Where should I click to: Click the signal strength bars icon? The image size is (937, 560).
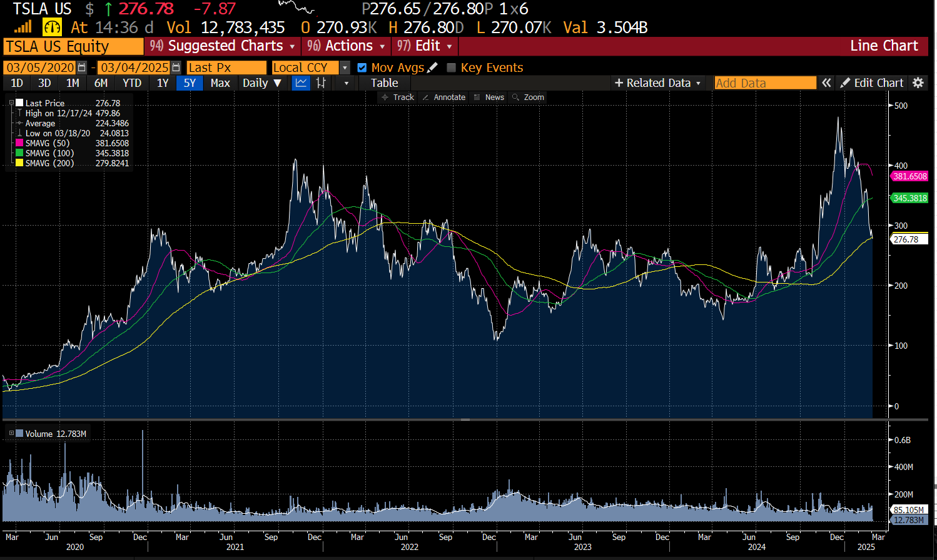(x=23, y=27)
